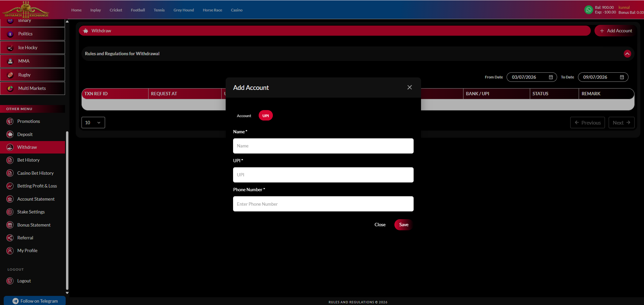This screenshot has height=305, width=644.
Task: Open Horse Race in top navigation
Action: point(212,10)
